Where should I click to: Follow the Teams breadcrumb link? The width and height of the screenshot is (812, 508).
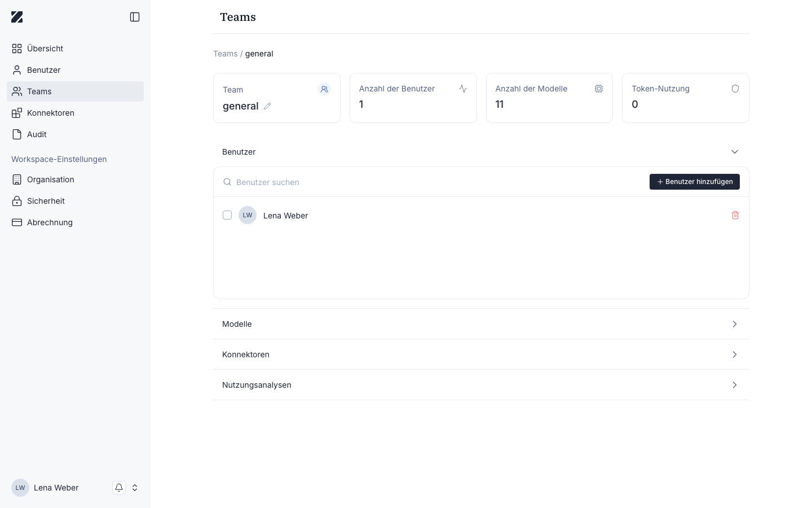pyautogui.click(x=226, y=54)
